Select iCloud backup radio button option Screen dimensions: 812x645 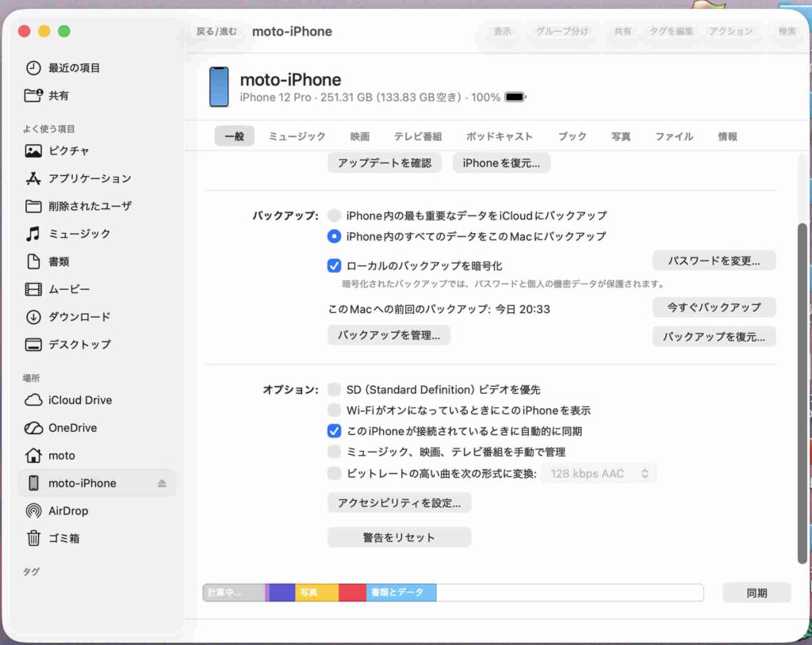tap(335, 216)
